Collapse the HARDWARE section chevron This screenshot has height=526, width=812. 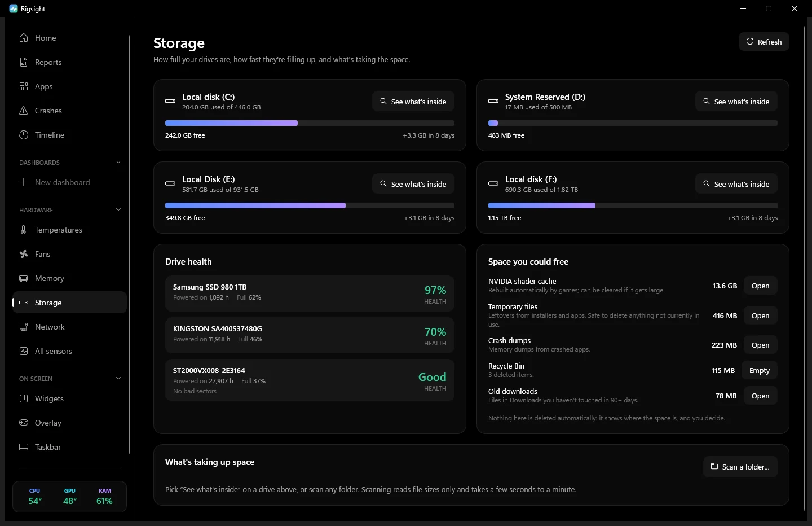pyautogui.click(x=118, y=209)
